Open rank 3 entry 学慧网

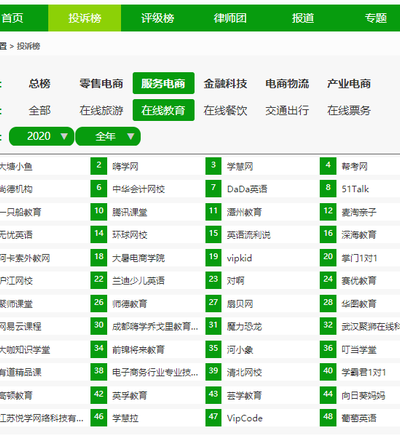(240, 166)
